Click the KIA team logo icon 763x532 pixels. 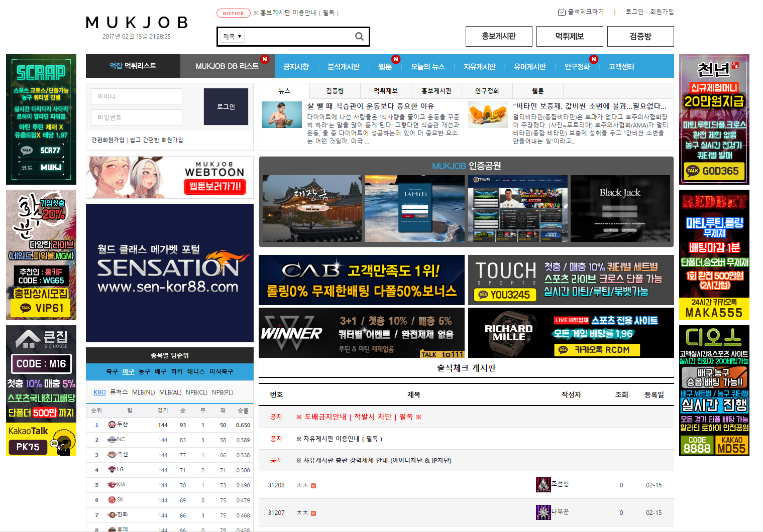tap(112, 485)
